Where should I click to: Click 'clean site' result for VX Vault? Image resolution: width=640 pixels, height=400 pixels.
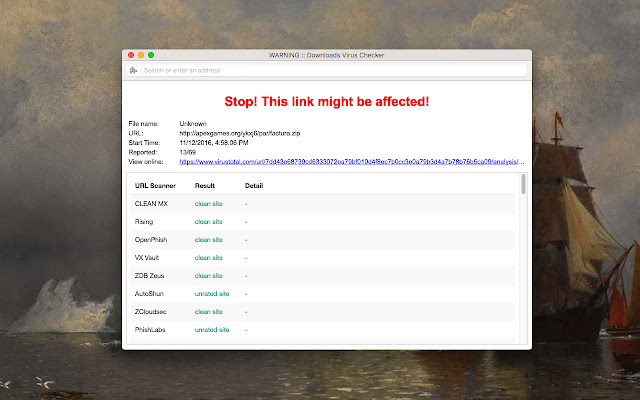(x=209, y=258)
